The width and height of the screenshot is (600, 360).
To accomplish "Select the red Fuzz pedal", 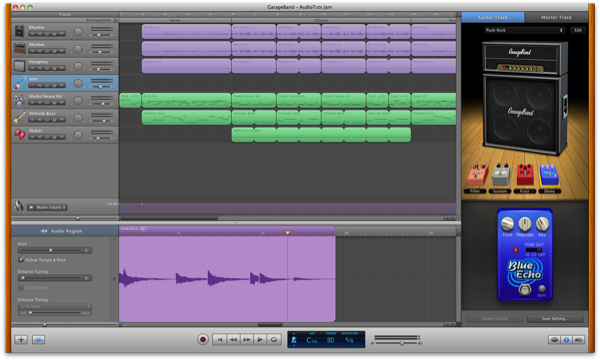I will pos(525,175).
